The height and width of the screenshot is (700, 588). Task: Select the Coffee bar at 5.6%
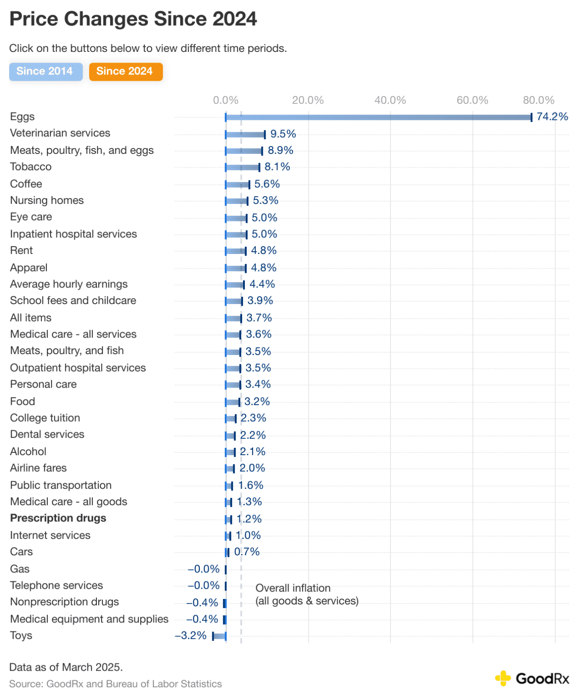click(x=237, y=184)
